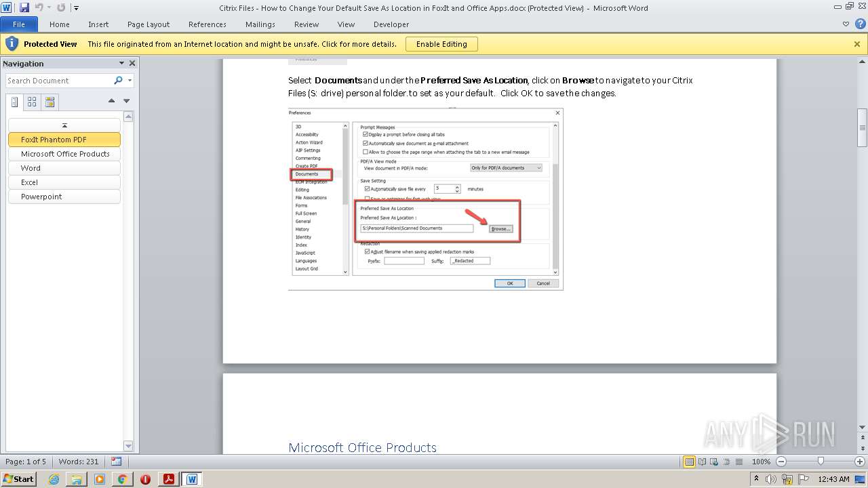Click the macro recording icon in the status bar
Screen dimensions: 868x488
116,461
